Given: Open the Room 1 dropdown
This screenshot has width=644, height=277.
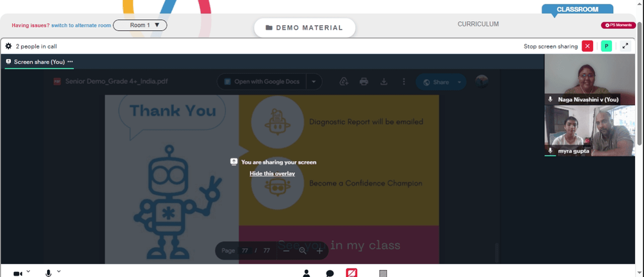Looking at the screenshot, I should [x=140, y=25].
